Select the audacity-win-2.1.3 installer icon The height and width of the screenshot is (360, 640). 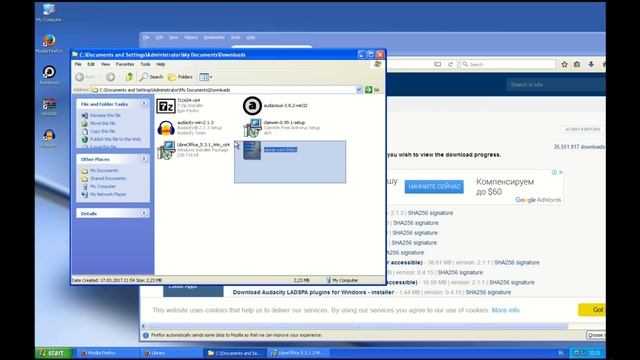166,128
